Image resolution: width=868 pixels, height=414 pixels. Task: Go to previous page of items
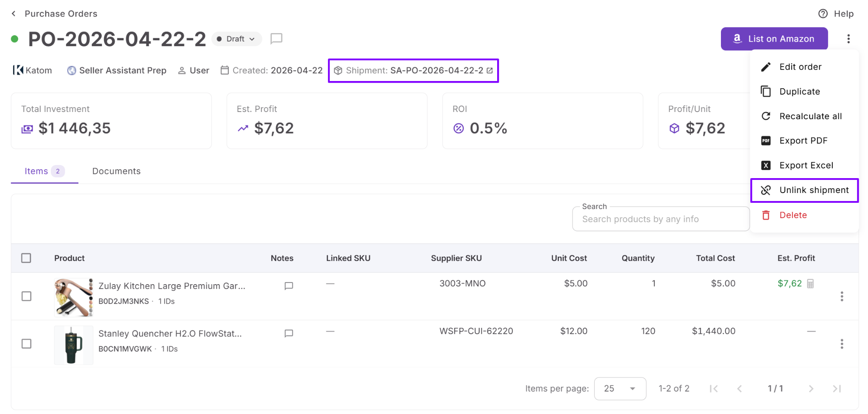[740, 389]
